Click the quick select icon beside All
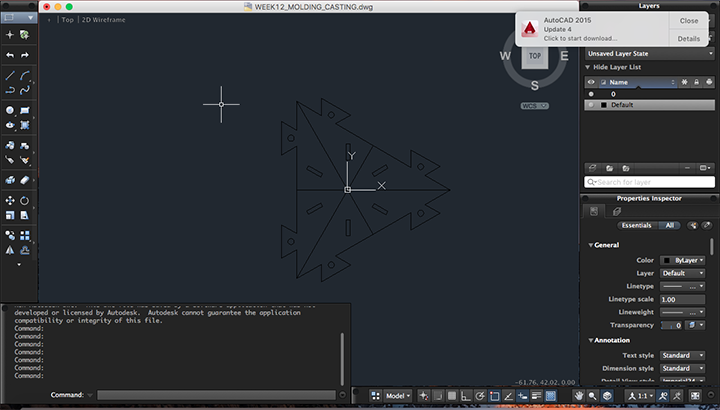Image resolution: width=720 pixels, height=410 pixels. point(693,225)
